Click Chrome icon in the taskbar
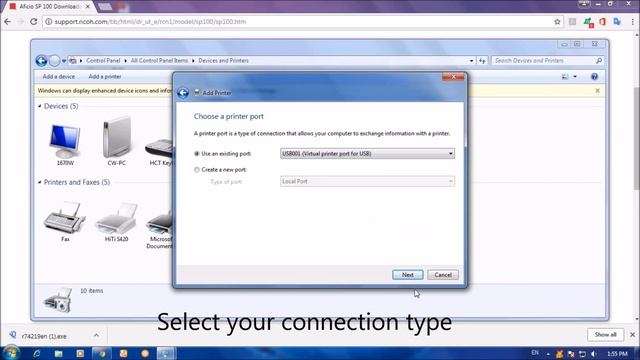Viewport: 640px width, 360px height. 101,353
